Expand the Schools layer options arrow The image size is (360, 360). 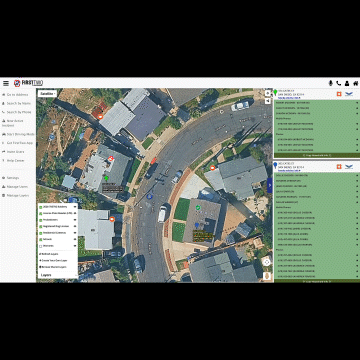(75, 239)
